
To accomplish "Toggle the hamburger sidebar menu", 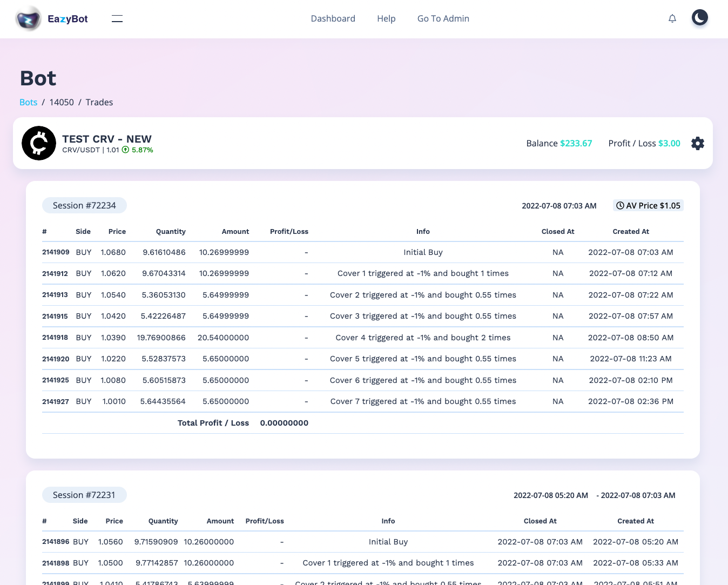I will [117, 19].
